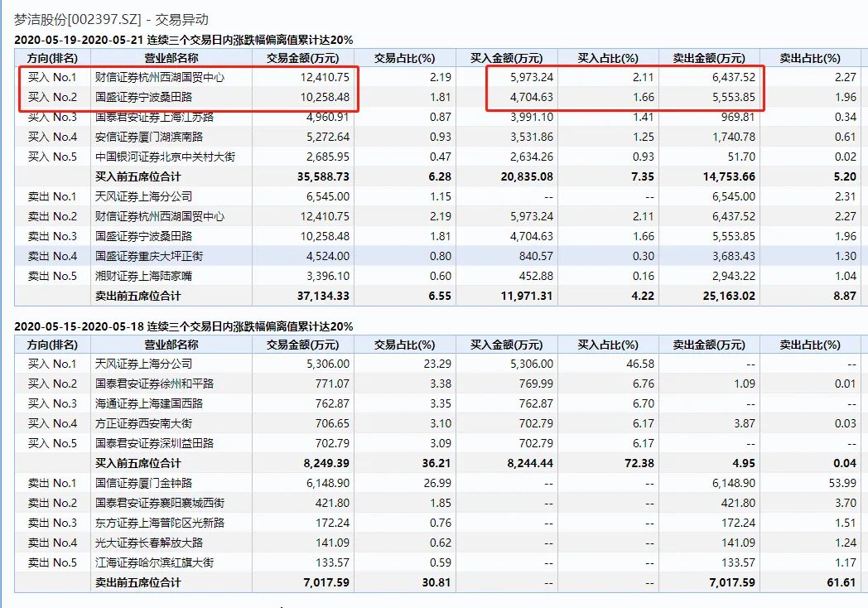The width and height of the screenshot is (868, 608).
Task: Click 方正证券西安南大街 branch name
Action: [x=143, y=423]
